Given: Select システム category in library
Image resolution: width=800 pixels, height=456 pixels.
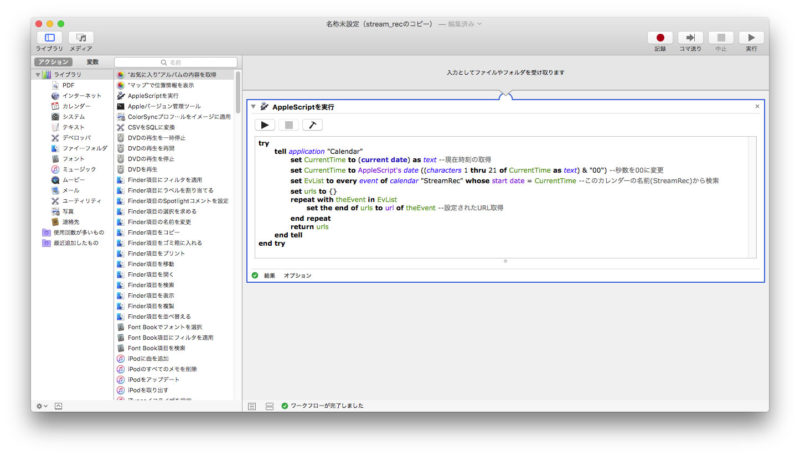Looking at the screenshot, I should [68, 117].
